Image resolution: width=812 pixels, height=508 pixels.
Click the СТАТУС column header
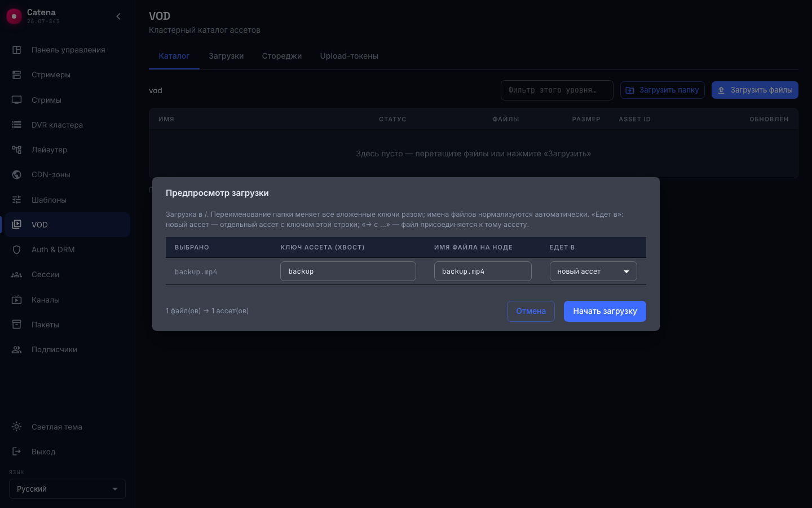392,119
